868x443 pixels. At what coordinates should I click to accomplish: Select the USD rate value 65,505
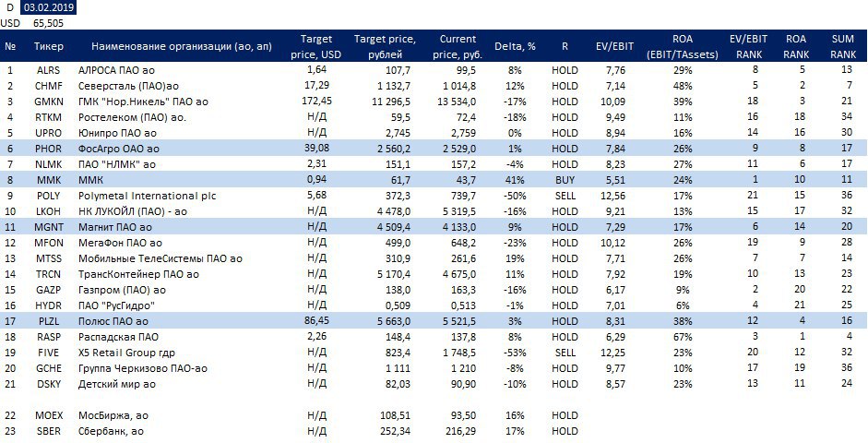pyautogui.click(x=48, y=23)
